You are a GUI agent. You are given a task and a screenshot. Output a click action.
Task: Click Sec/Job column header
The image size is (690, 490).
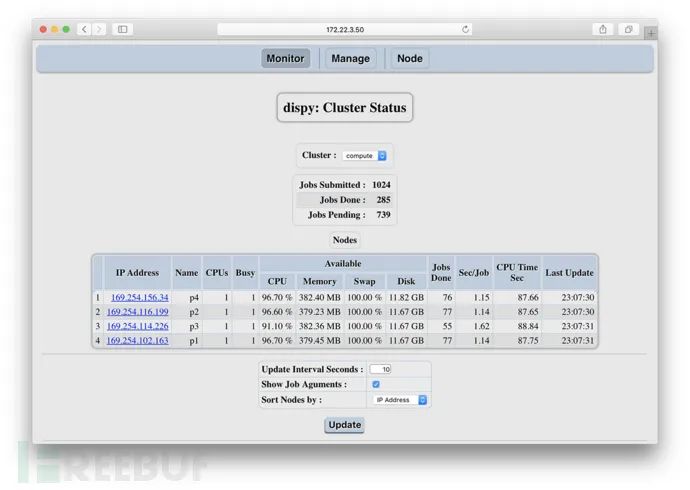tap(473, 273)
